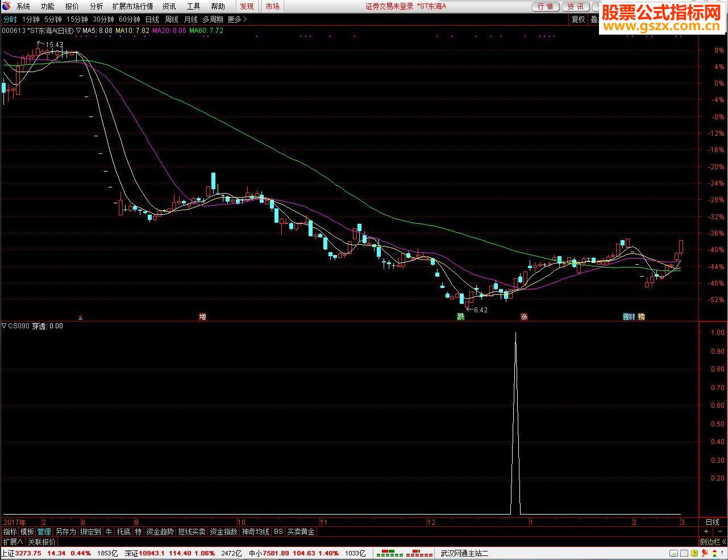
Task: Select the 指标 tab
Action: click(x=10, y=532)
